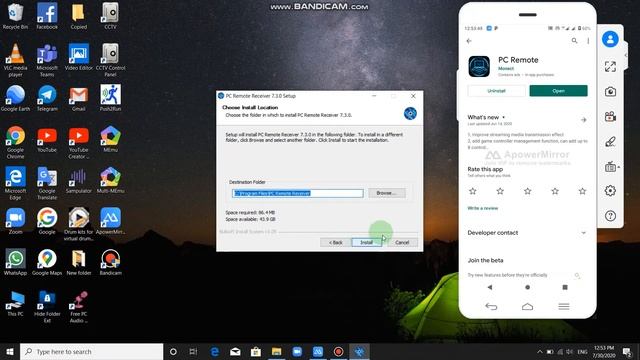Tap Uninstall on PC Remote app page
Screen dimensions: 640x360
coord(496,91)
